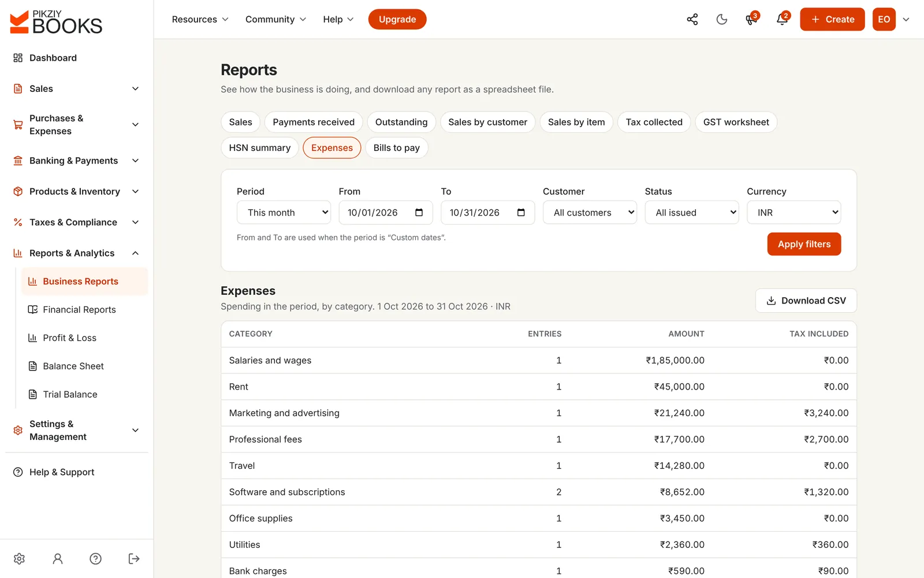924x578 pixels.
Task: Open the Customer dropdown showing All customers
Action: tap(590, 213)
